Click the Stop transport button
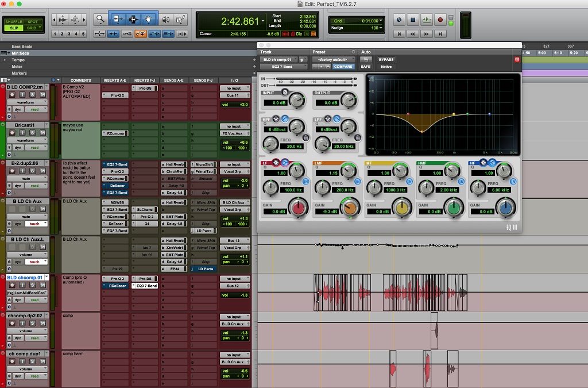 click(413, 20)
